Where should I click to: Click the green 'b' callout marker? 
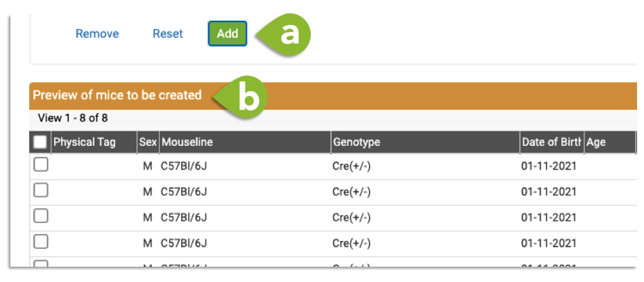(242, 97)
